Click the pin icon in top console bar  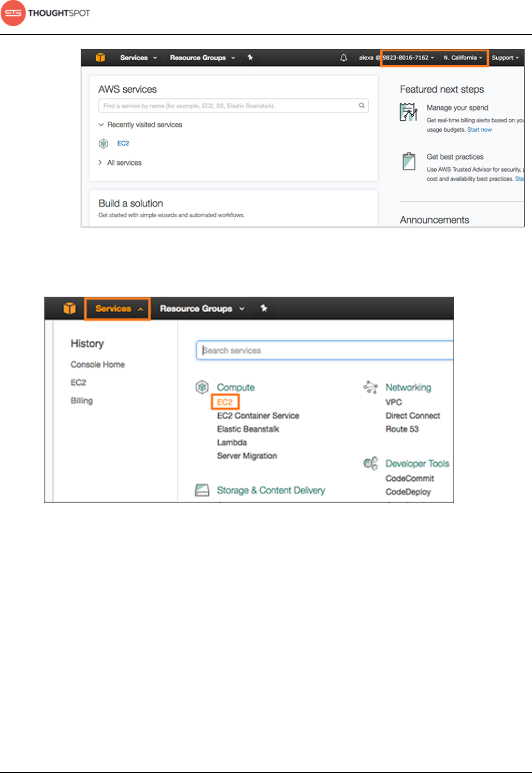pos(250,57)
